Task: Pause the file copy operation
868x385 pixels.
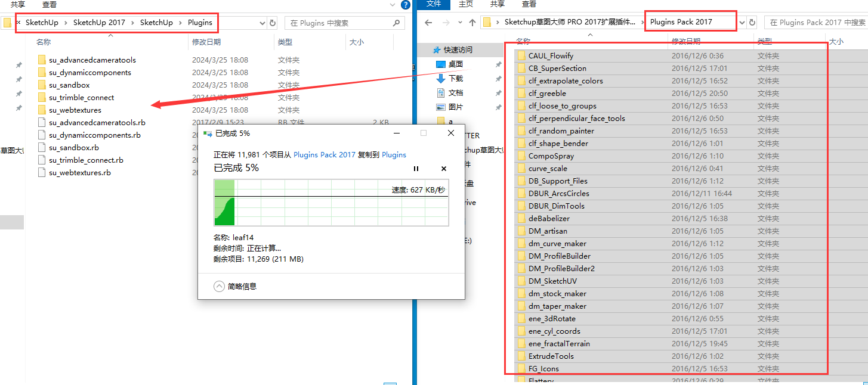Action: click(416, 169)
